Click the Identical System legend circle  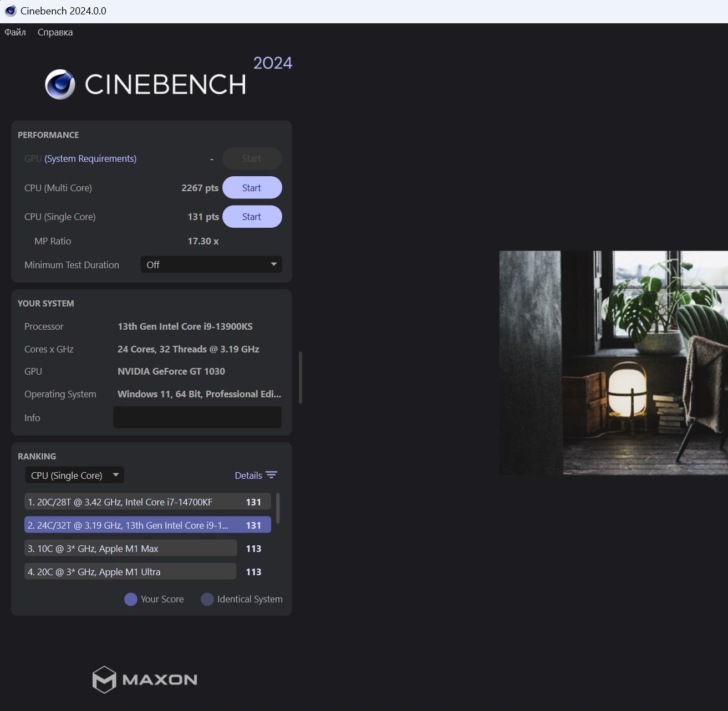[x=207, y=599]
